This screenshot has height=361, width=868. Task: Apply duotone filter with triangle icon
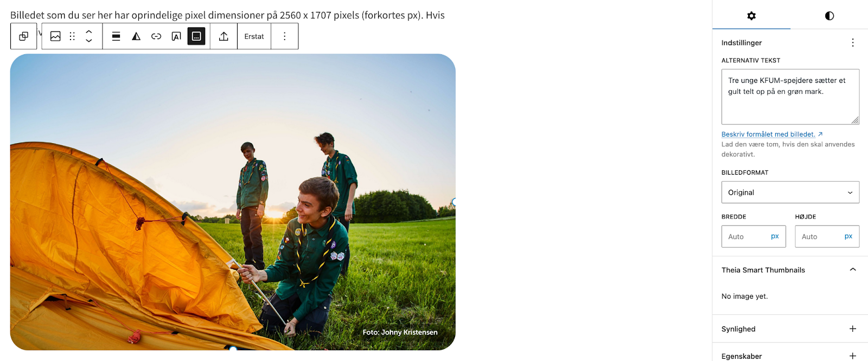pos(136,36)
